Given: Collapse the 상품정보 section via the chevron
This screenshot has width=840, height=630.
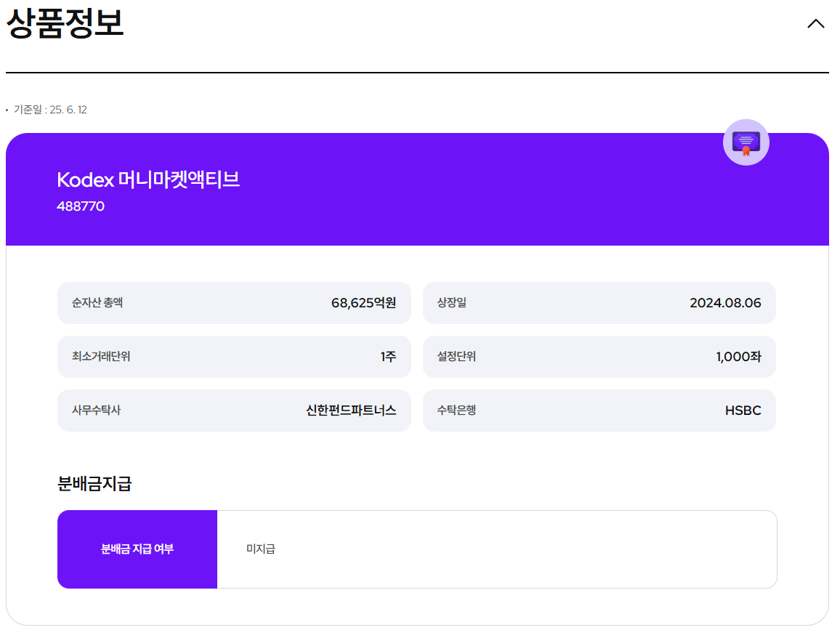Looking at the screenshot, I should point(815,23).
